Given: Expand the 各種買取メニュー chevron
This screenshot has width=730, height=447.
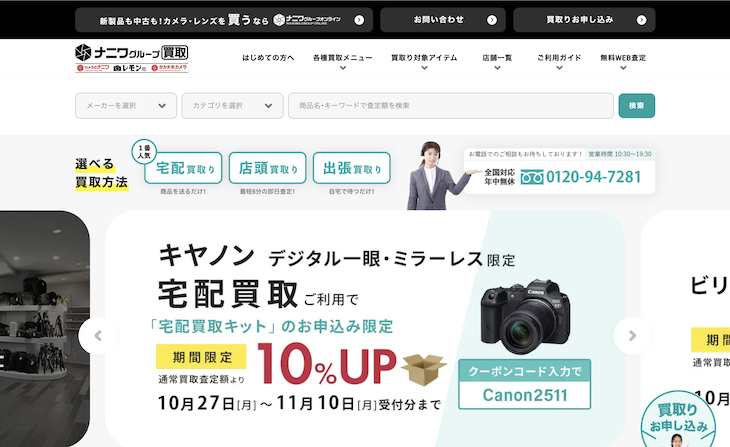Looking at the screenshot, I should pyautogui.click(x=343, y=68).
